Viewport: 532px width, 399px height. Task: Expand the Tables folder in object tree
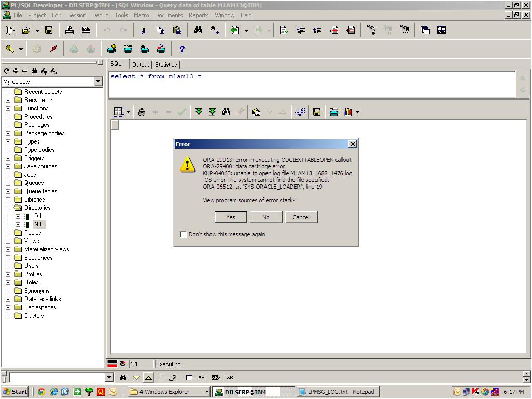[8, 233]
